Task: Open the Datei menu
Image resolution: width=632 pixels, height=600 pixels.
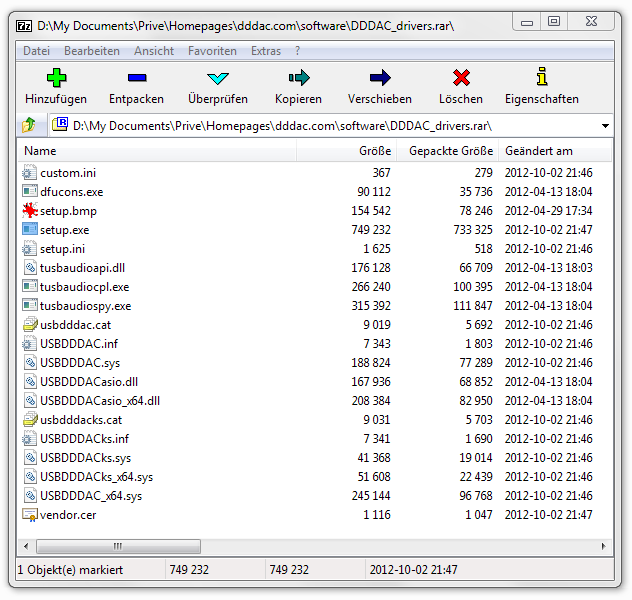Action: click(x=36, y=51)
